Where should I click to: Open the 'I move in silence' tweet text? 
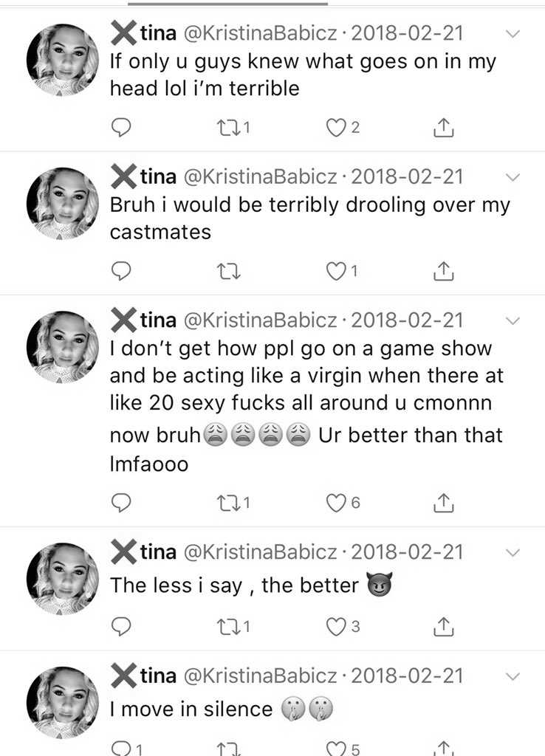click(x=191, y=709)
